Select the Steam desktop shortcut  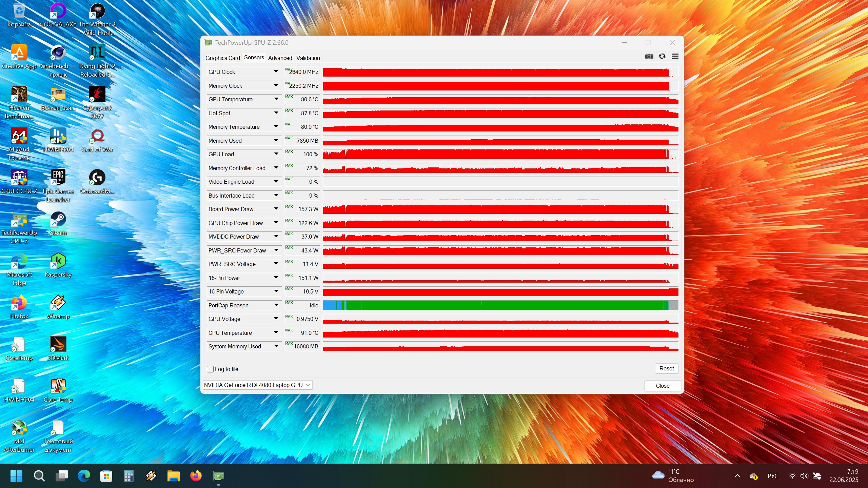(x=58, y=220)
